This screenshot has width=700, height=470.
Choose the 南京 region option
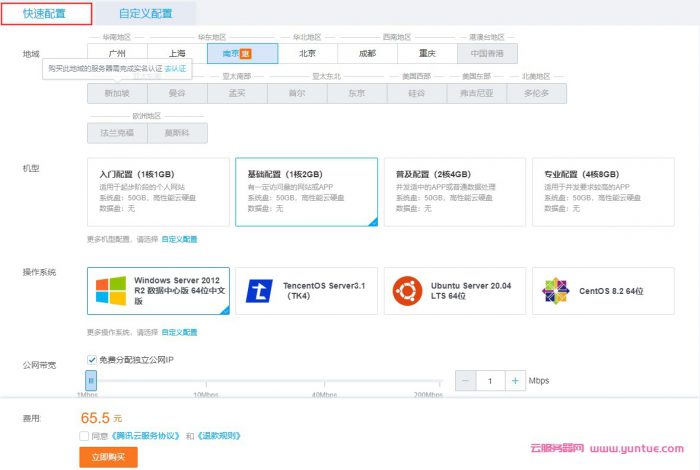242,54
